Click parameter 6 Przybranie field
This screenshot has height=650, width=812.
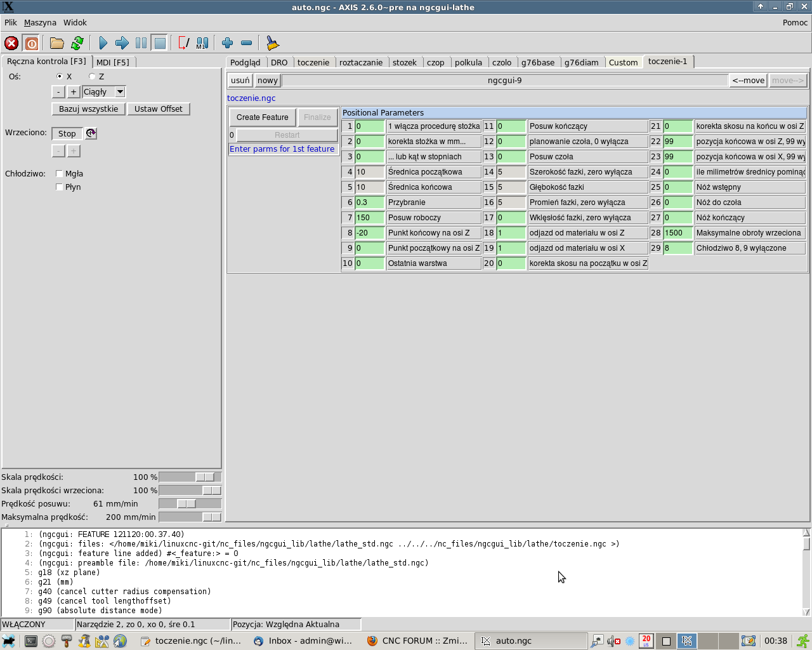click(370, 202)
